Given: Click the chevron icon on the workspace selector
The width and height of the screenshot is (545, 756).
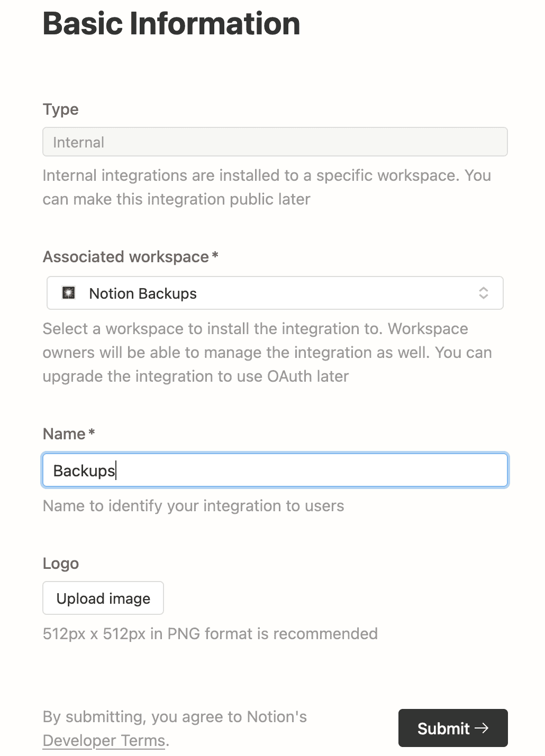Looking at the screenshot, I should pyautogui.click(x=485, y=293).
